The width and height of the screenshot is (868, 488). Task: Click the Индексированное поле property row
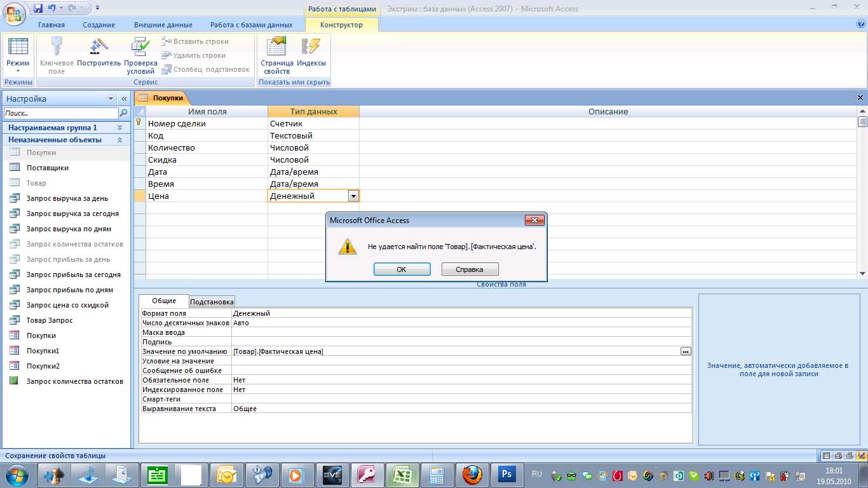[416, 390]
